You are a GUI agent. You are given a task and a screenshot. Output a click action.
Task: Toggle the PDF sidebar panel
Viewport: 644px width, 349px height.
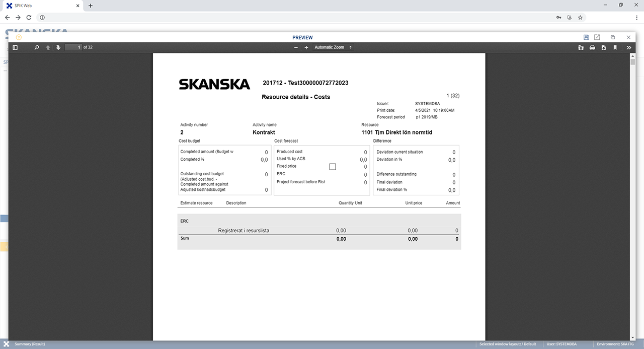pos(15,47)
